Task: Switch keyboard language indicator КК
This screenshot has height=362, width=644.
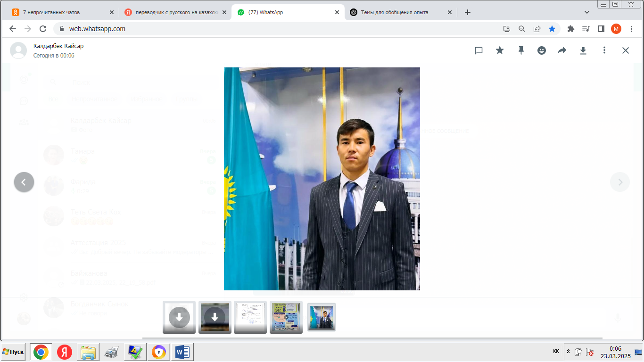Action: pos(556,352)
